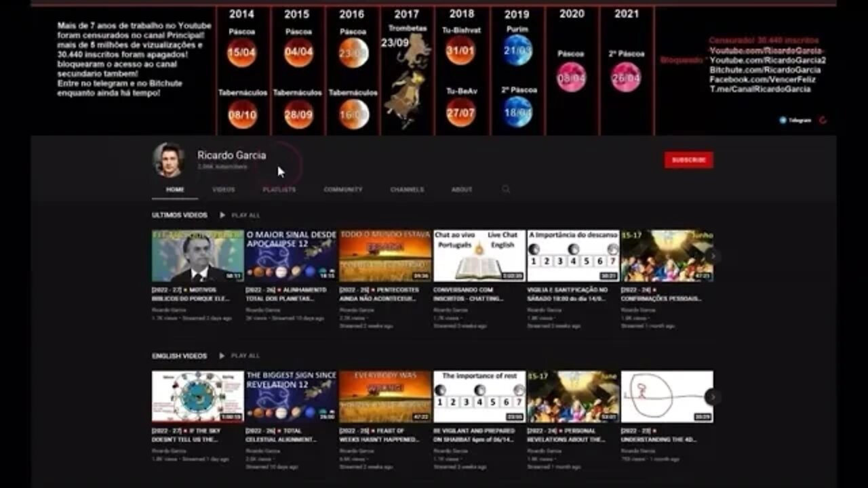This screenshot has height=488, width=868.
Task: Play all English Videos
Action: point(240,355)
